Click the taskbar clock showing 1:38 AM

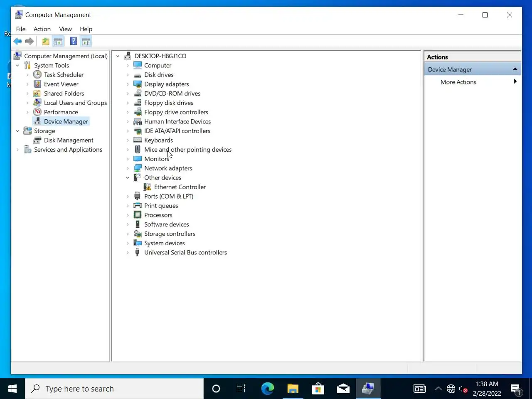[x=487, y=389]
